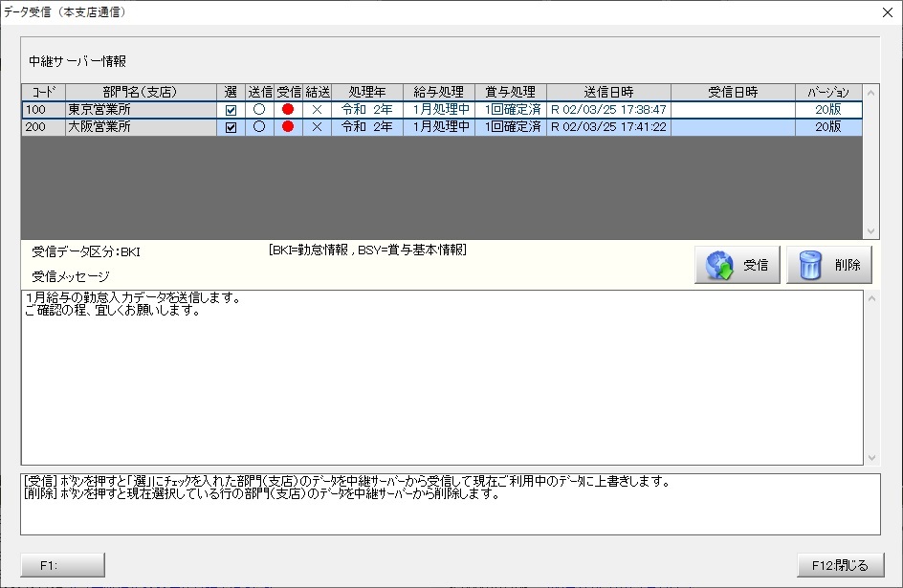Image resolution: width=903 pixels, height=588 pixels.
Task: Click the 受信日時 column header
Action: pos(733,92)
